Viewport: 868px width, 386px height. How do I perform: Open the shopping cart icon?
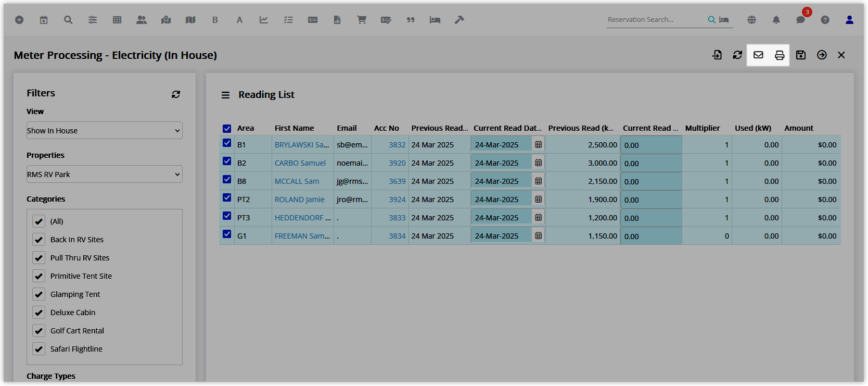tap(362, 20)
